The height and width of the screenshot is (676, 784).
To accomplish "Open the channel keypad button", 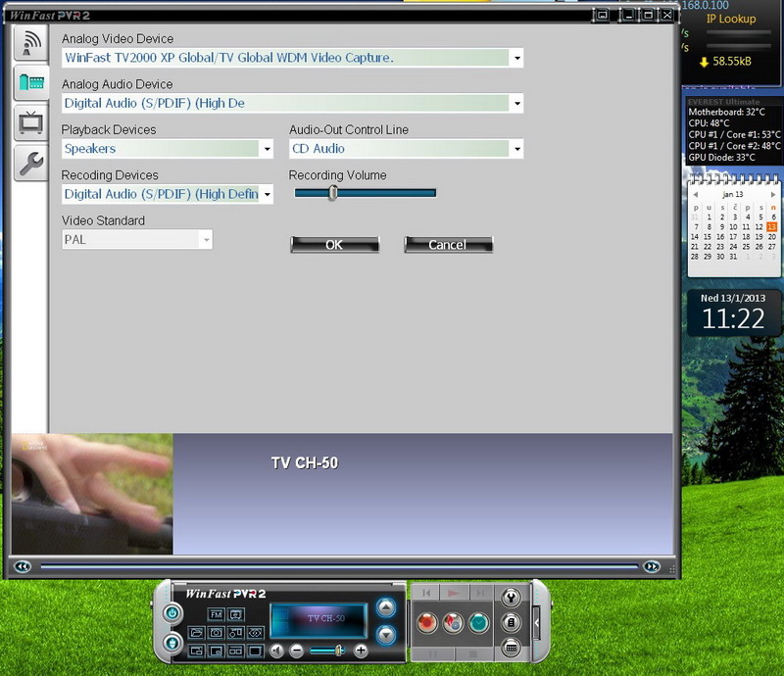I will pos(511,648).
